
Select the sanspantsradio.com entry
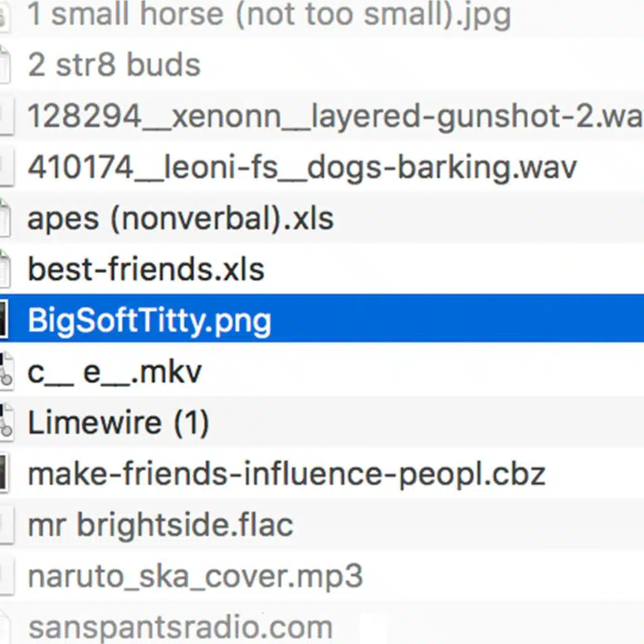[180, 627]
